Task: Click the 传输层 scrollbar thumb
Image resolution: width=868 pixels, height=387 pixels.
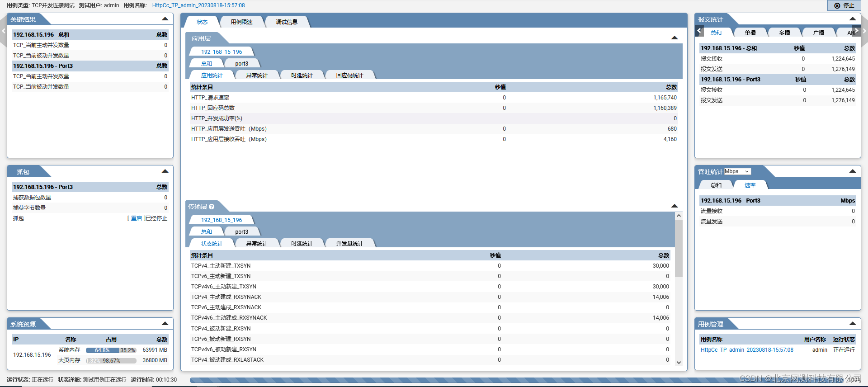Action: [679, 249]
